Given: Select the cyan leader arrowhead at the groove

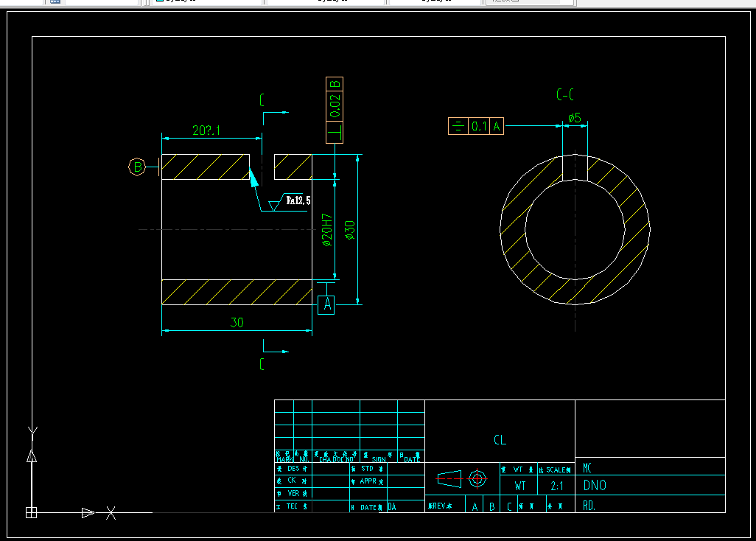Looking at the screenshot, I should point(253,177).
